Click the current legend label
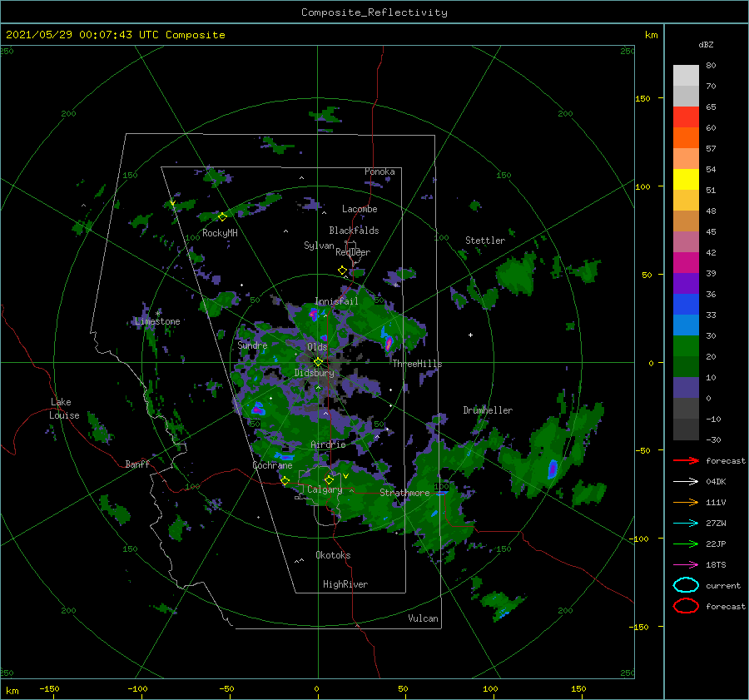749x700 pixels. pos(723,585)
